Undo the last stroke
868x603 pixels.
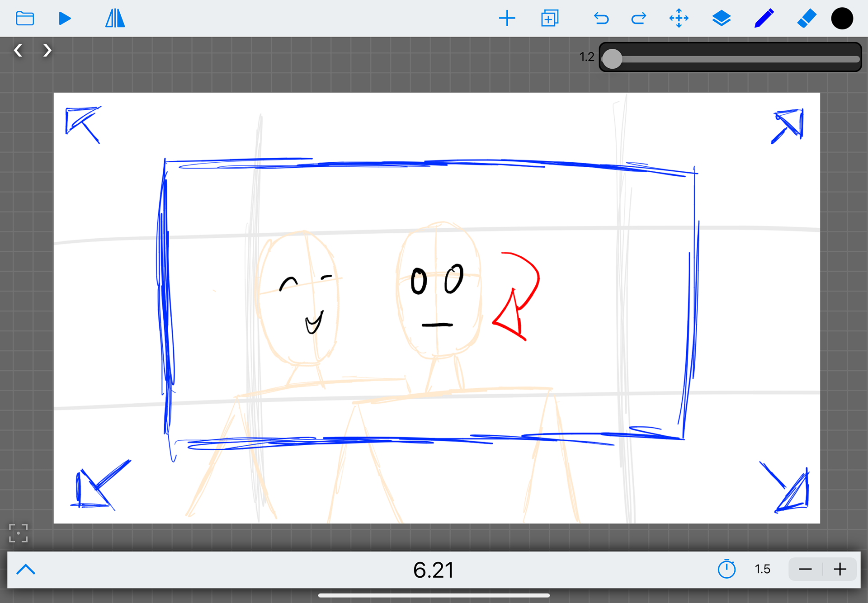click(x=601, y=18)
